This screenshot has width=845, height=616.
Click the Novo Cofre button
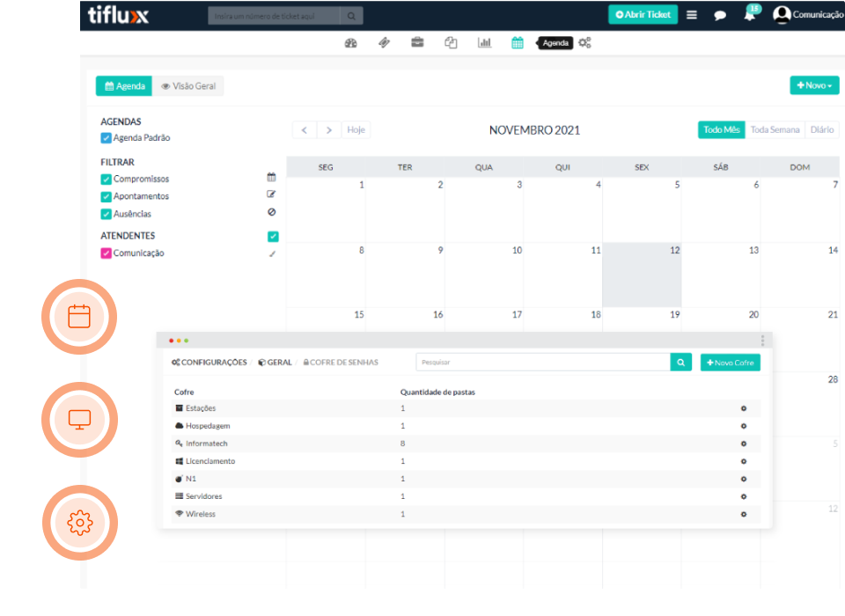[731, 363]
